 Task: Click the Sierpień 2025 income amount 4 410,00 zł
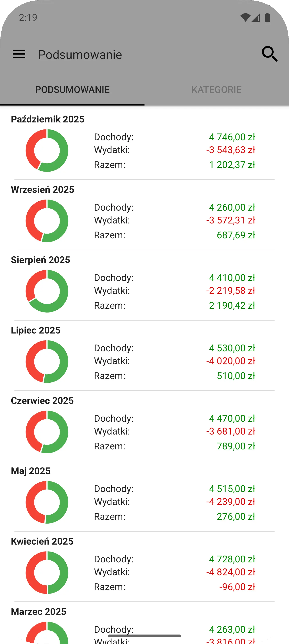point(232,278)
